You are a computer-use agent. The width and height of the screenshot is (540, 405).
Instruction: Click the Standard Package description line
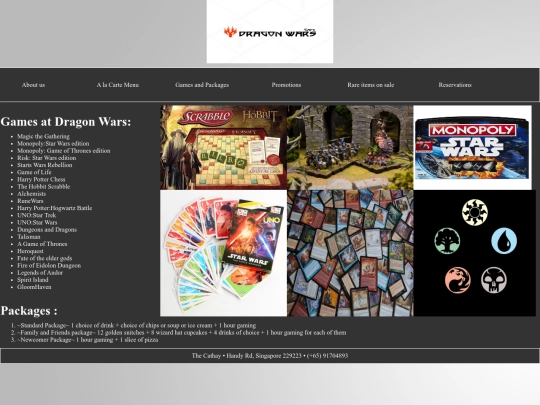click(136, 325)
